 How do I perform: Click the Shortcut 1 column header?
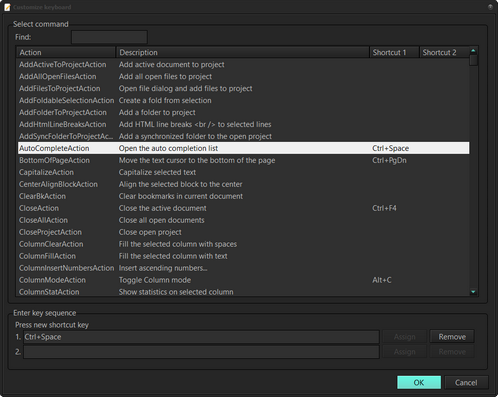pos(394,52)
